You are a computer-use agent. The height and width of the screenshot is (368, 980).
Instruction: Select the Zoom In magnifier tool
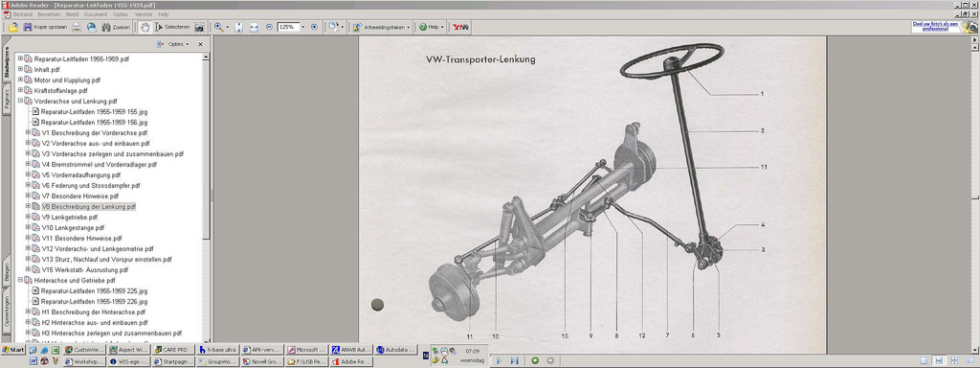tap(219, 27)
